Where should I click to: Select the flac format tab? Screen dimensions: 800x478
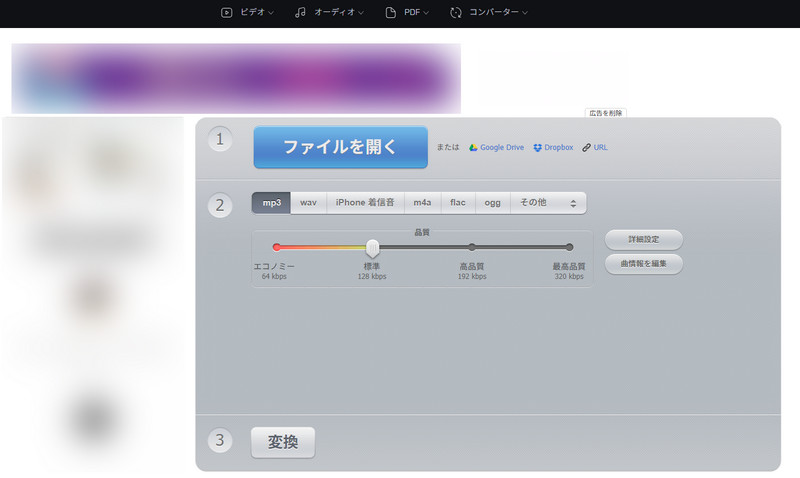click(458, 203)
